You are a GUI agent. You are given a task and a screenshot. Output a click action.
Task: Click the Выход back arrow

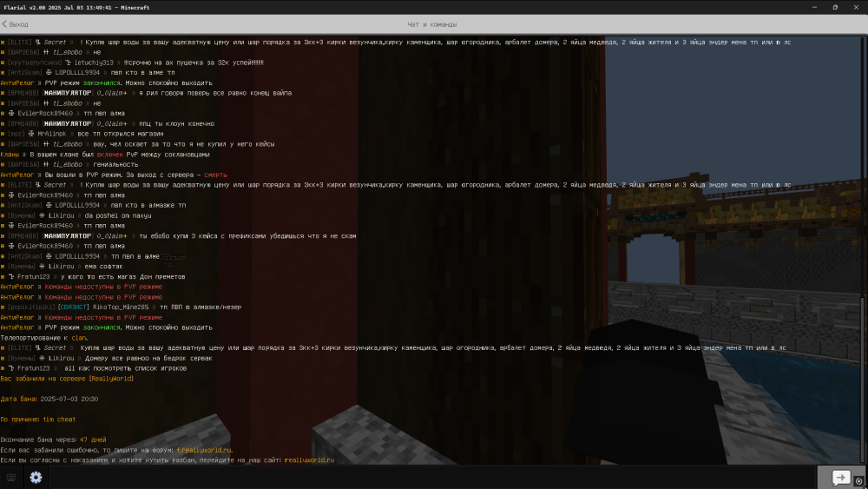pos(15,24)
